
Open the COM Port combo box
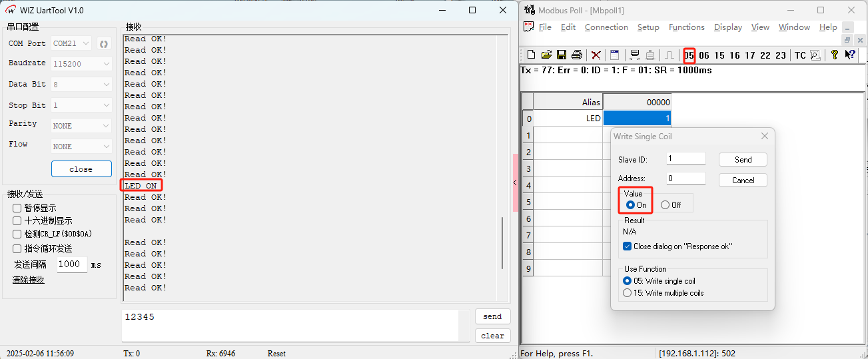(x=72, y=44)
